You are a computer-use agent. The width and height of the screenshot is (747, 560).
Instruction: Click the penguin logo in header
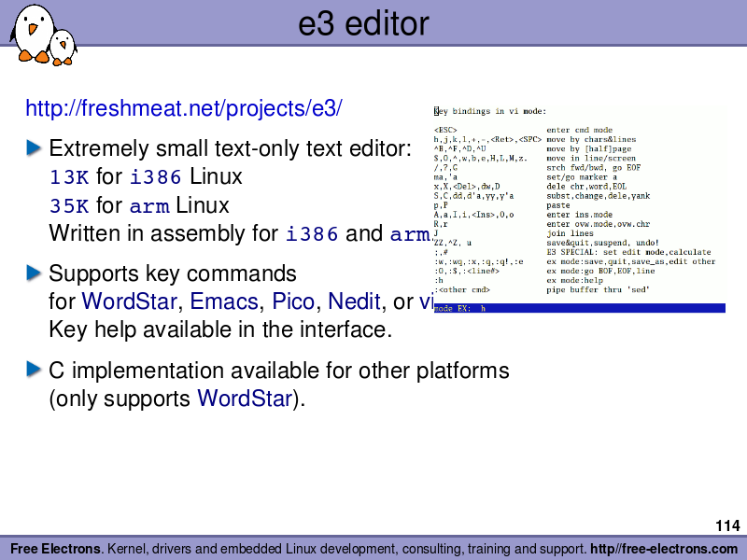click(43, 35)
